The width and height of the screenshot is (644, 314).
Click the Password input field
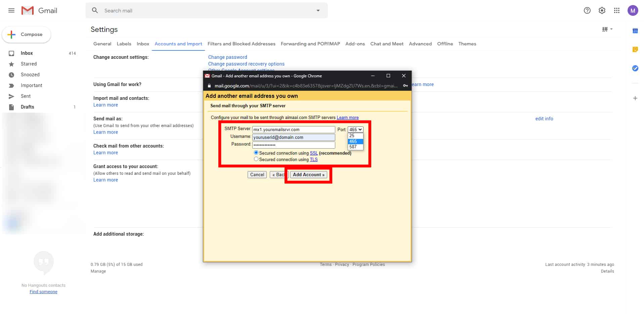[x=294, y=145]
